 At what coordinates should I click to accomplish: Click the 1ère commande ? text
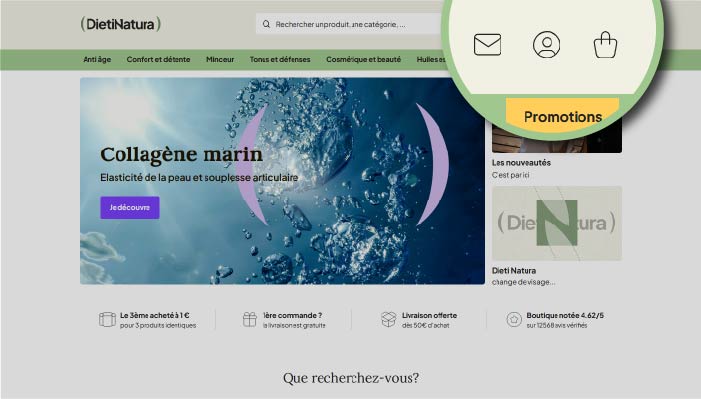(x=292, y=315)
